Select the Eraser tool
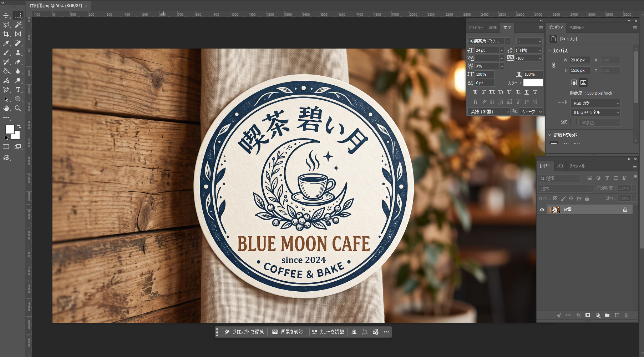The width and height of the screenshot is (644, 357). tap(18, 62)
